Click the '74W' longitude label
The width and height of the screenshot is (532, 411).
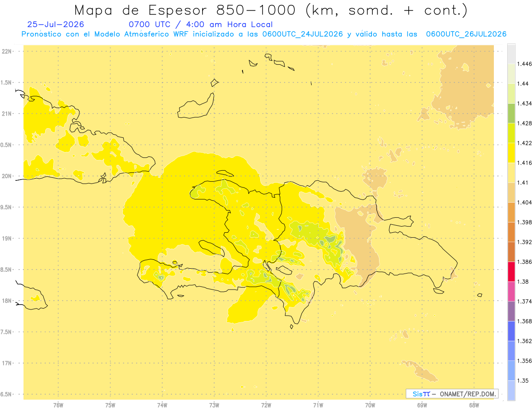click(162, 405)
